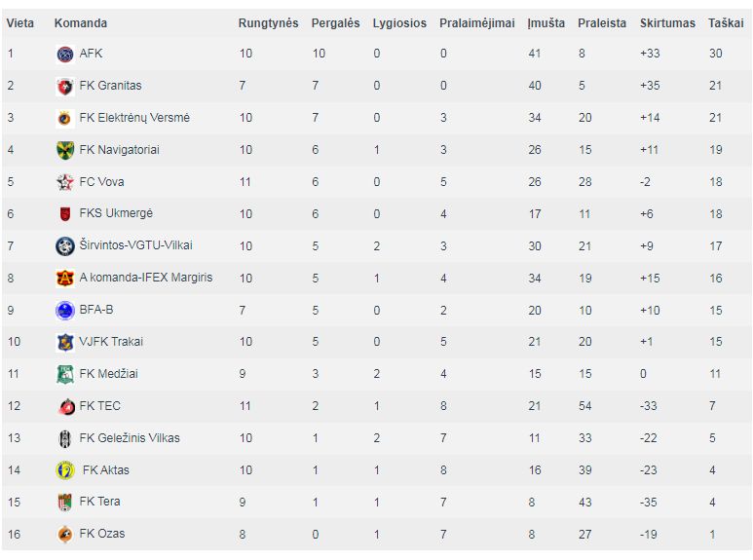Image resolution: width=753 pixels, height=560 pixels.
Task: Open the FK TEC team name
Action: pyautogui.click(x=100, y=406)
